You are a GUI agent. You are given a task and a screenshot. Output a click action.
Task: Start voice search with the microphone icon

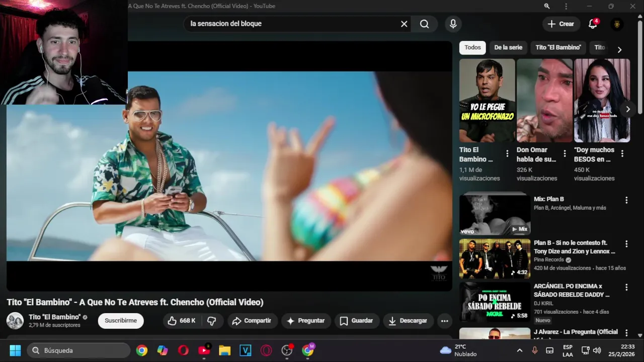(x=453, y=24)
